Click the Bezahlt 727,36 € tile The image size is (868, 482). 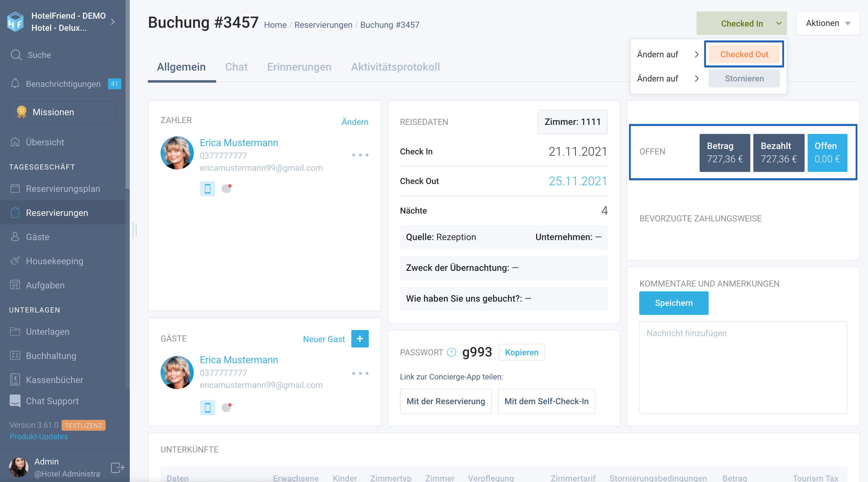point(779,153)
